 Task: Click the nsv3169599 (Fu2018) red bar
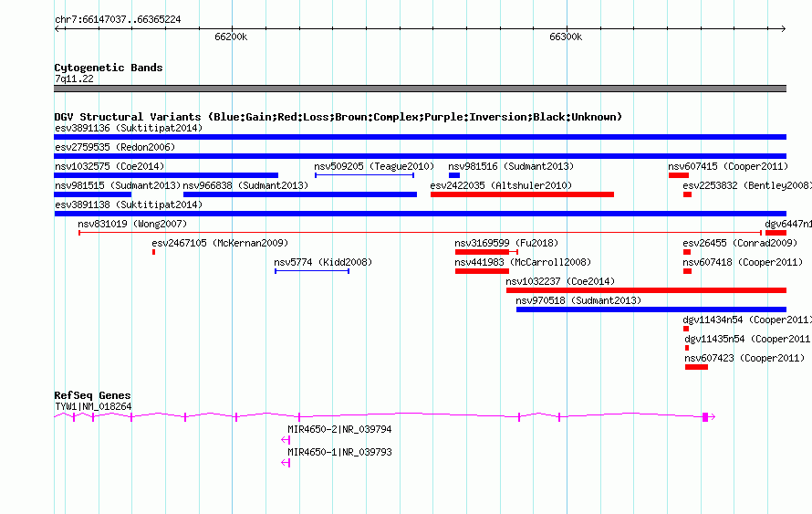click(482, 252)
